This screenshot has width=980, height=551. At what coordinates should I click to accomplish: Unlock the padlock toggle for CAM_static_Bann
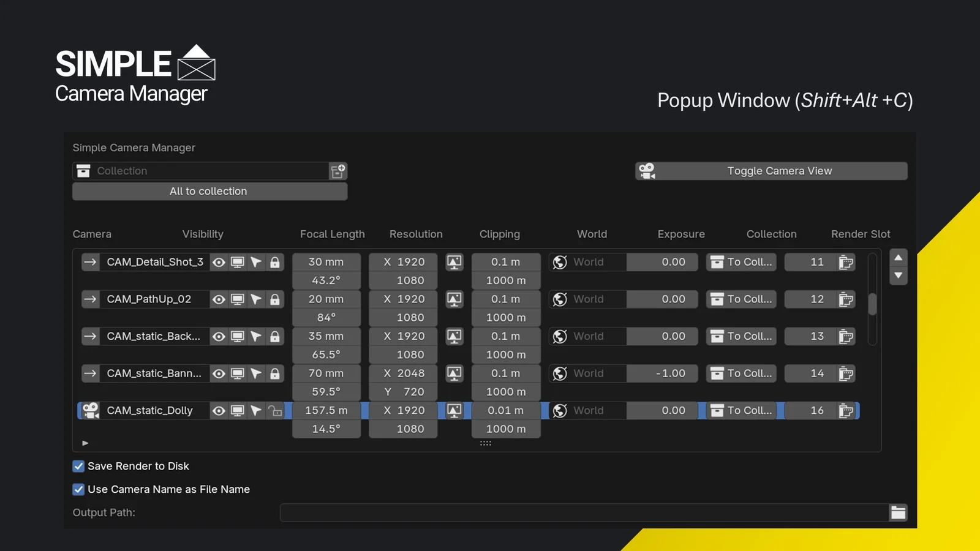[275, 373]
